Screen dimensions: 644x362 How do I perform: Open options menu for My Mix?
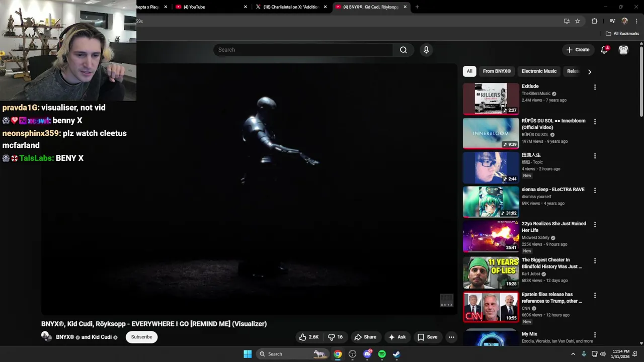(x=595, y=335)
